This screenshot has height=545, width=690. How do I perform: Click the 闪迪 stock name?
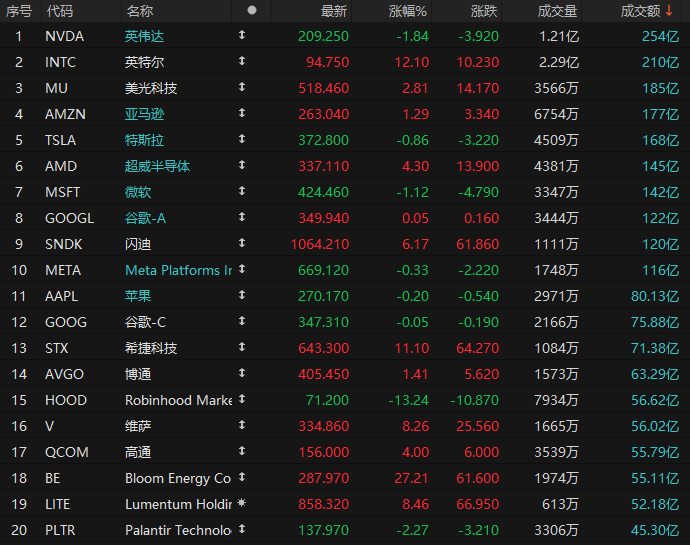(138, 244)
